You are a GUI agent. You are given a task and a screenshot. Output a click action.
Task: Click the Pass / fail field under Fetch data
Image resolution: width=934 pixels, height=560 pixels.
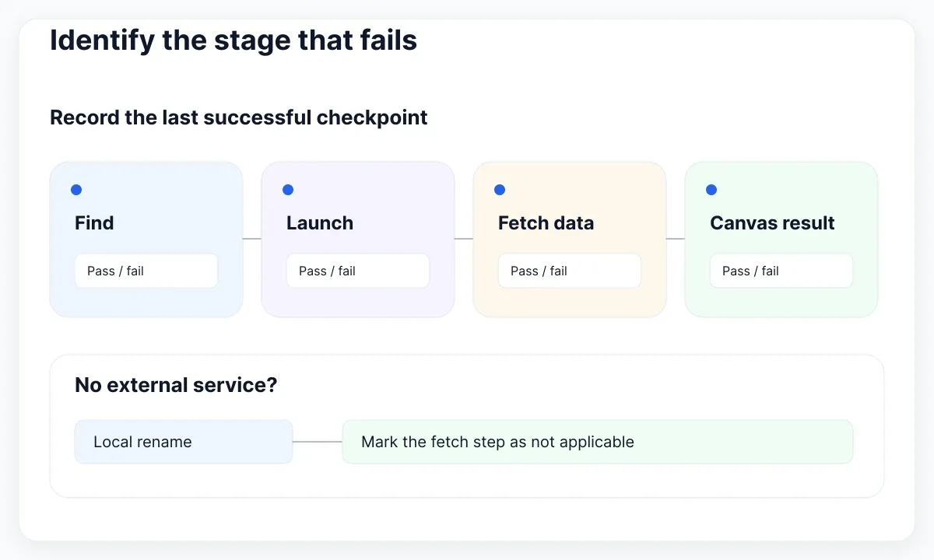click(570, 271)
